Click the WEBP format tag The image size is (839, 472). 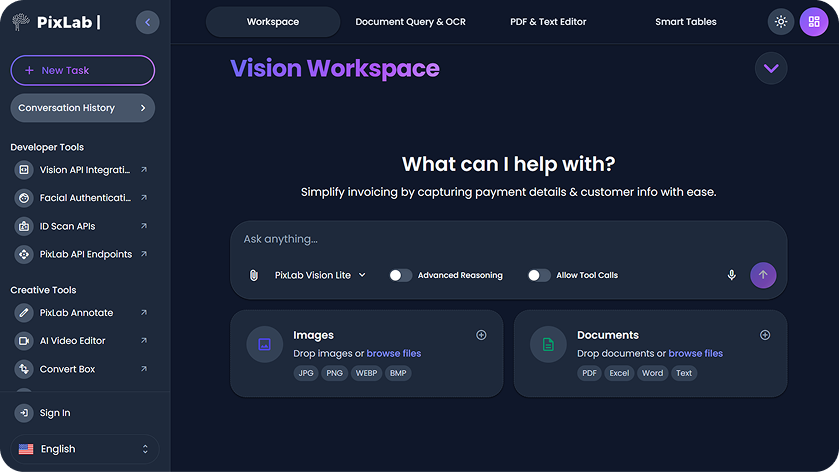(367, 373)
